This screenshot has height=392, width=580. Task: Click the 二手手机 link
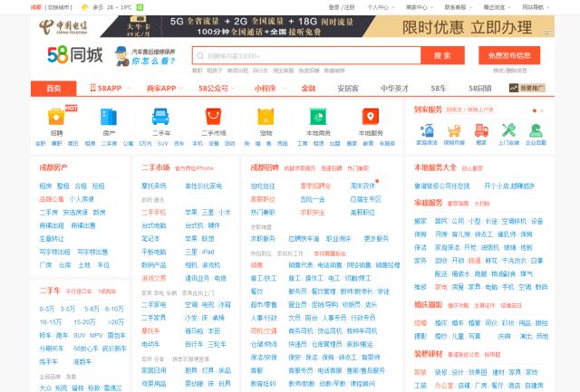coord(153,213)
